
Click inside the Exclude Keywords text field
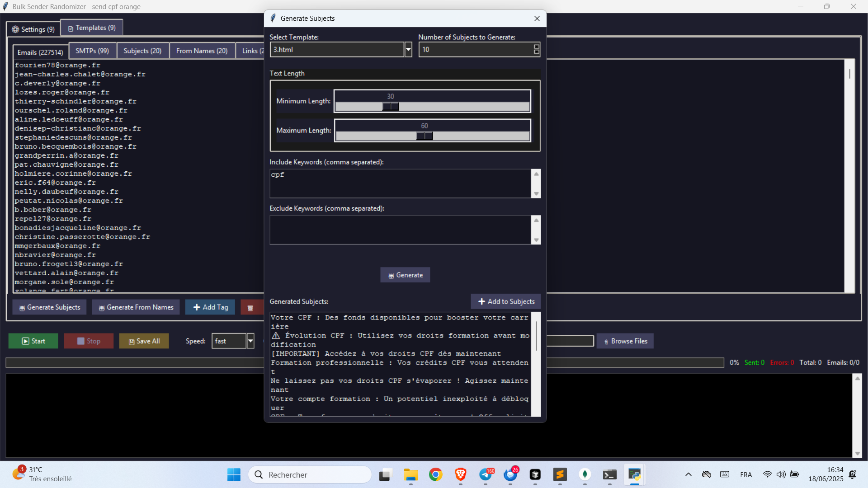coord(400,230)
